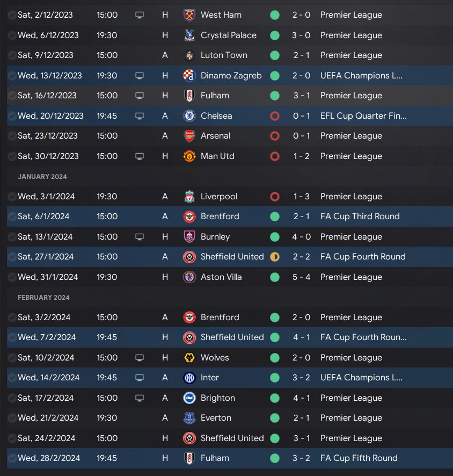Screen dimensions: 453x476
Task: Click the West Ham club badge
Action: click(189, 15)
